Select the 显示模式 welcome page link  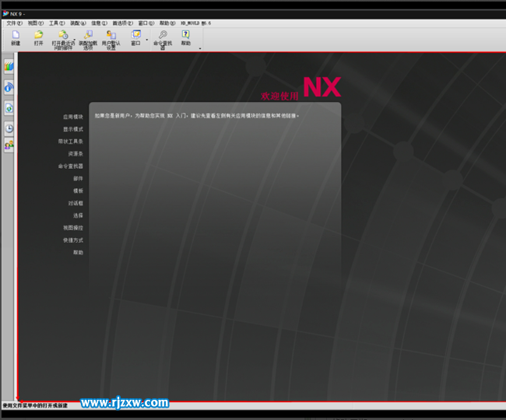[x=73, y=129]
